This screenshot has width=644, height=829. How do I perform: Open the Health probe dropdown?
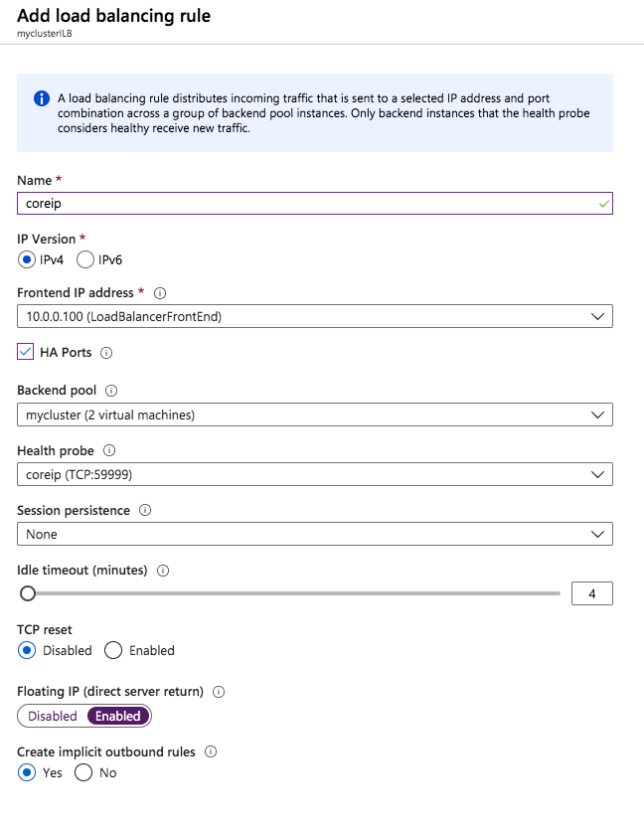(x=315, y=474)
